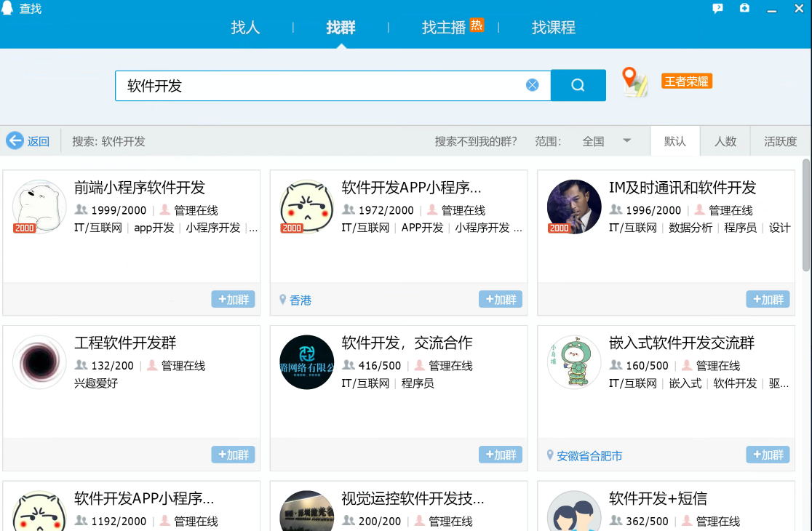Screen dimensions: 812x531
Task: Select the 默认 sort option
Action: point(674,141)
